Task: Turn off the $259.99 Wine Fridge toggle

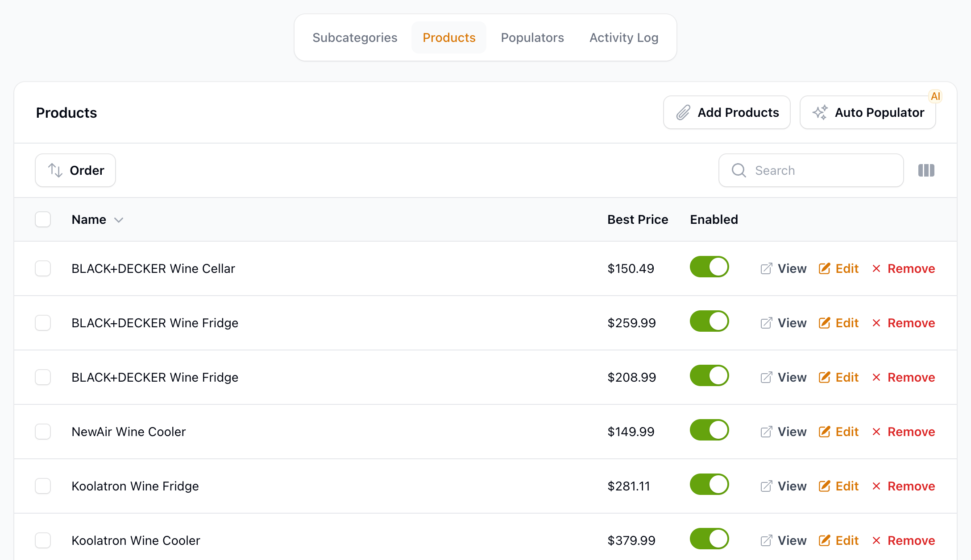Action: pos(709,321)
